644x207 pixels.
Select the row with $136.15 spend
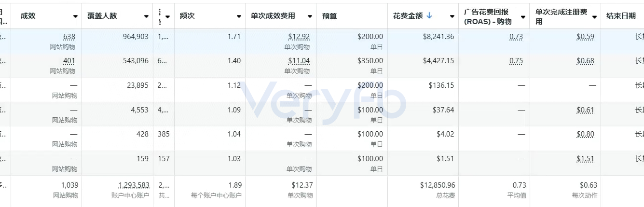[322, 90]
